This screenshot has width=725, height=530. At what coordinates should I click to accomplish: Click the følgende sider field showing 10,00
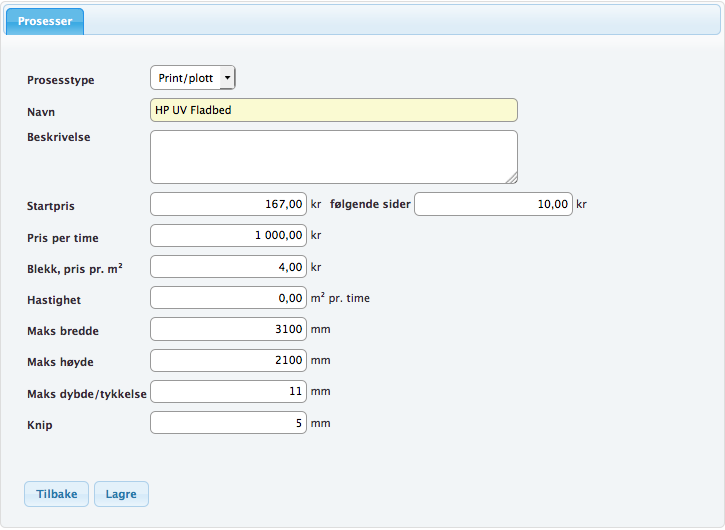tap(493, 204)
